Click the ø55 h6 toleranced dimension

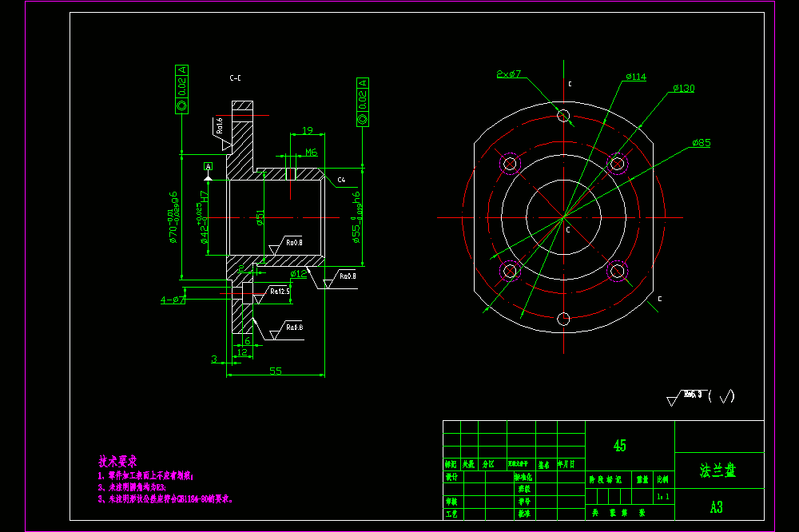[x=356, y=217]
